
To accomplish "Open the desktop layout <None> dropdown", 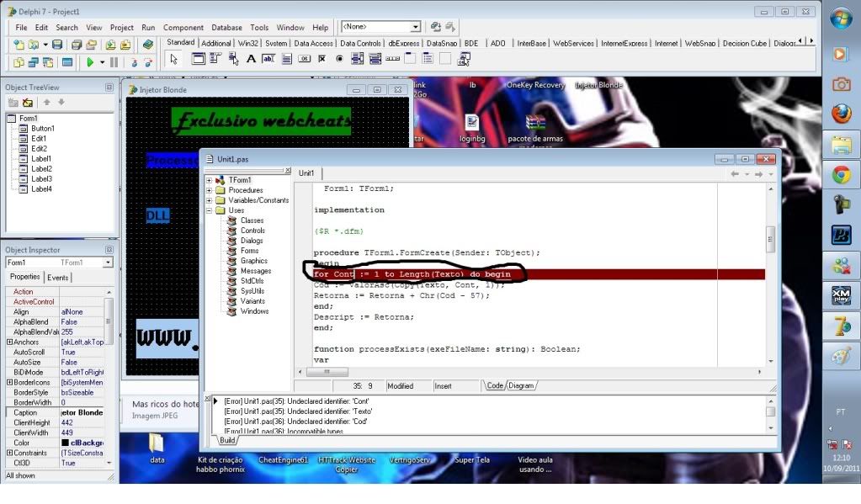I will point(415,27).
